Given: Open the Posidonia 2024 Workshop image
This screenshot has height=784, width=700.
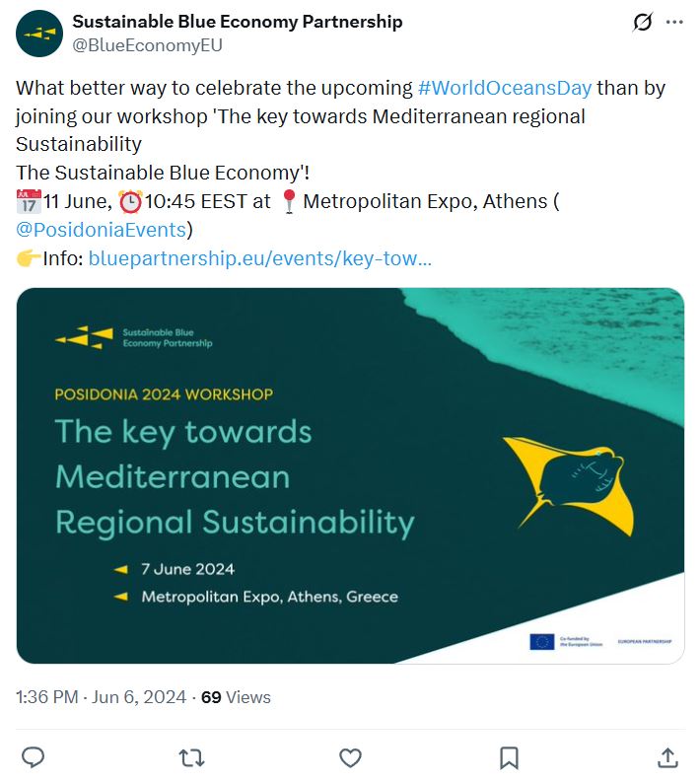Looking at the screenshot, I should pos(350,475).
